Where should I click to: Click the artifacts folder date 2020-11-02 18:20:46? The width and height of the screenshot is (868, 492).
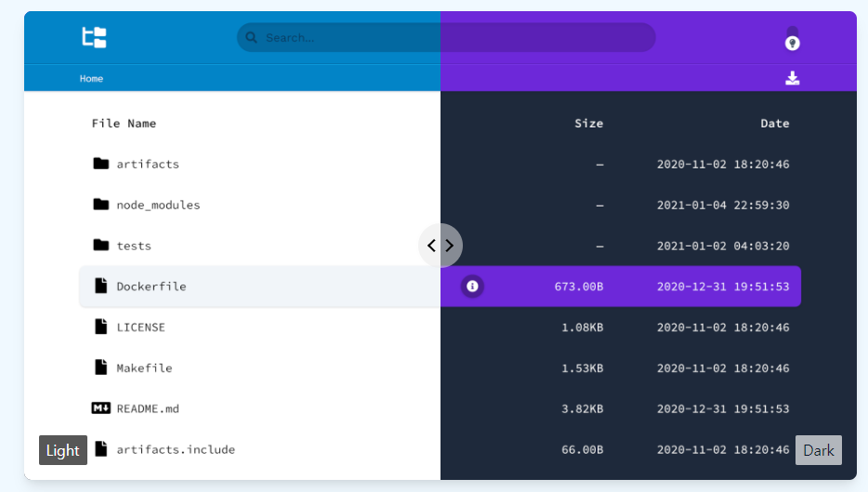[x=723, y=164]
